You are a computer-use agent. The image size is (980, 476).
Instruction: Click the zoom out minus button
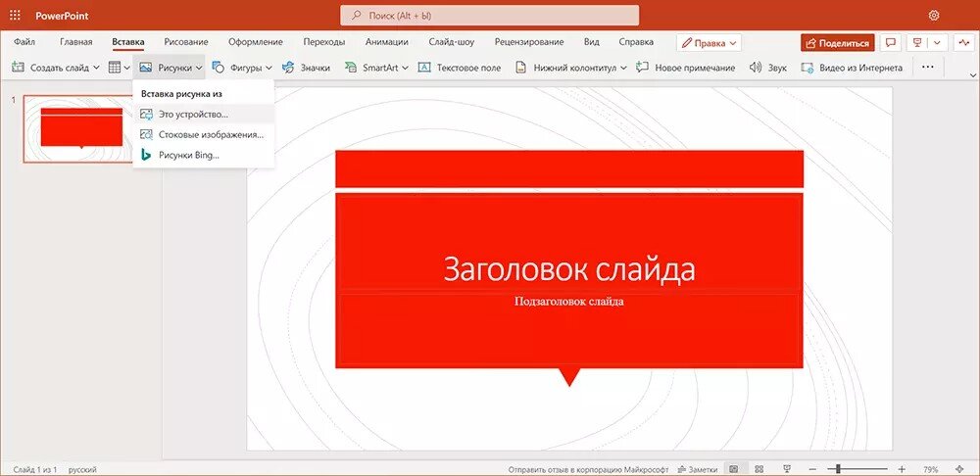812,469
